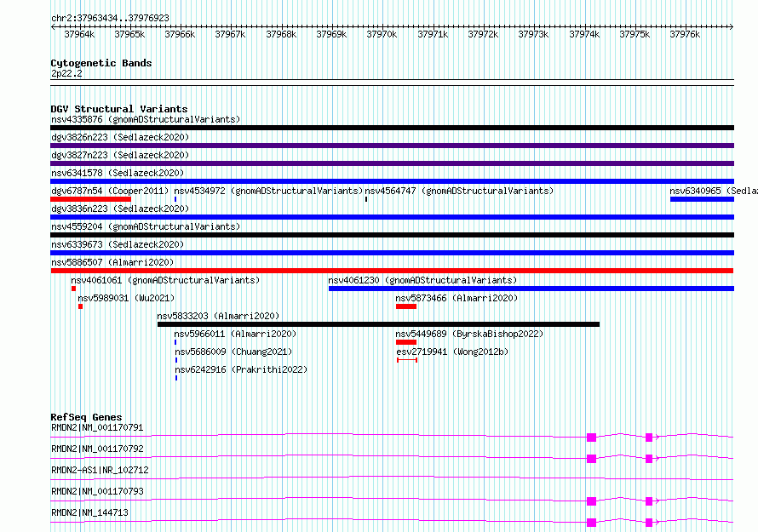This screenshot has height=532, width=758.
Task: Select the purple bar of dgv3826n223
Action: click(x=392, y=146)
